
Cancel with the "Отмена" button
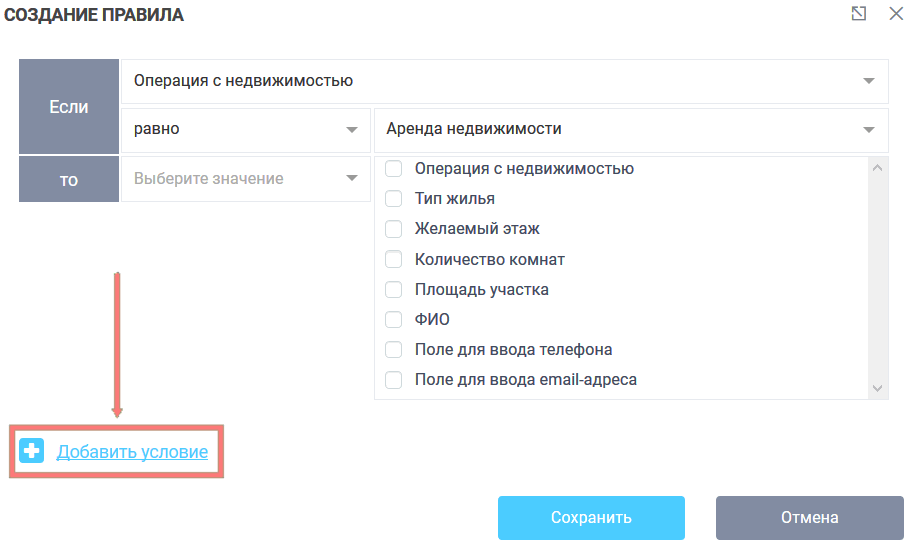[x=809, y=518]
